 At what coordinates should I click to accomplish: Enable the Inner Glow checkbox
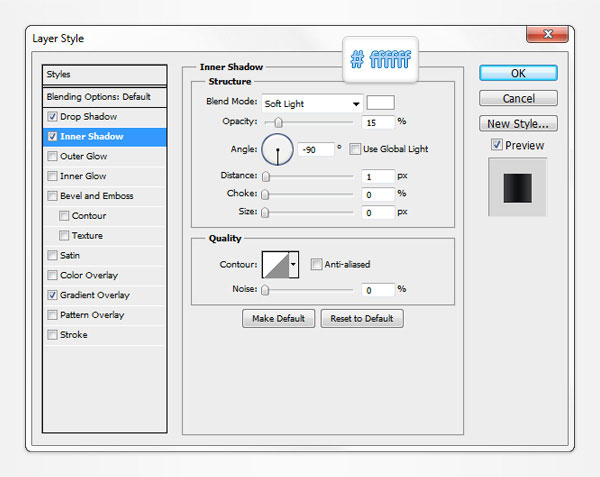coord(52,176)
